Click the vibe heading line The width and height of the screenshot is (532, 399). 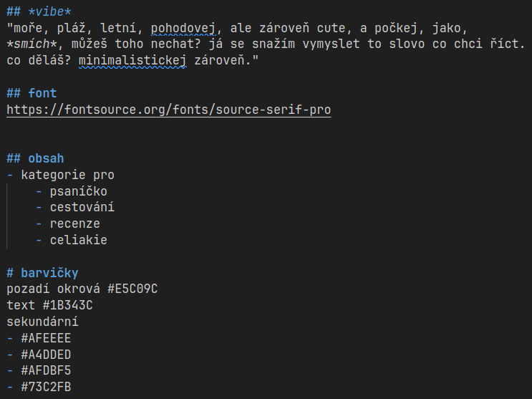[x=39, y=12]
